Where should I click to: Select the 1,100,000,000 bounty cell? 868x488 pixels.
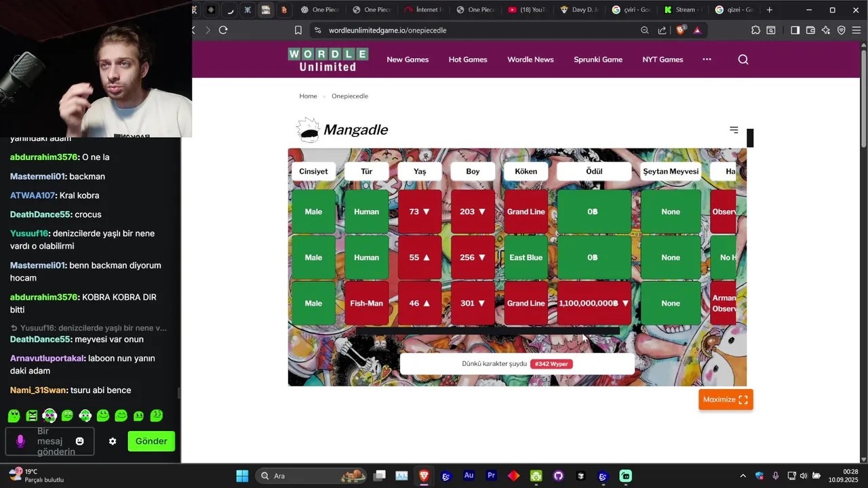click(594, 303)
